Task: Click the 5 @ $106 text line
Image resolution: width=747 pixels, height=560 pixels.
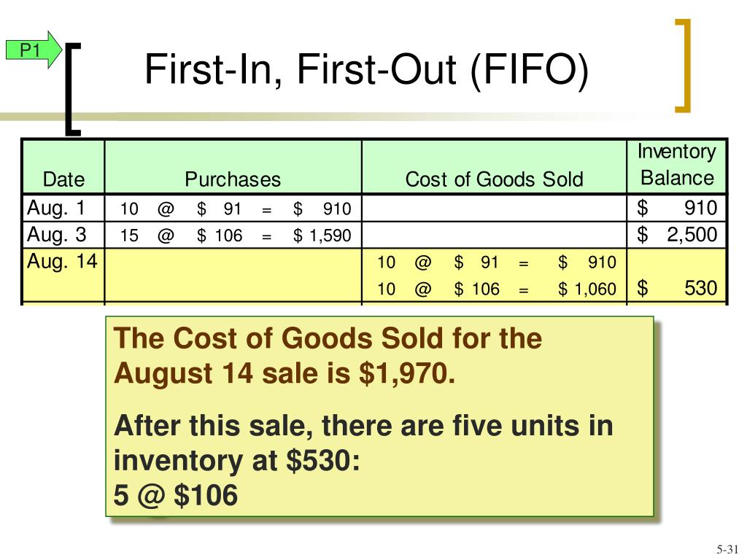Action: pos(175,495)
